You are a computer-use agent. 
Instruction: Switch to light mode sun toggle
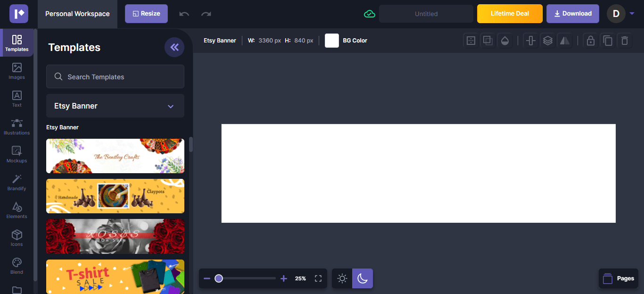pos(342,278)
